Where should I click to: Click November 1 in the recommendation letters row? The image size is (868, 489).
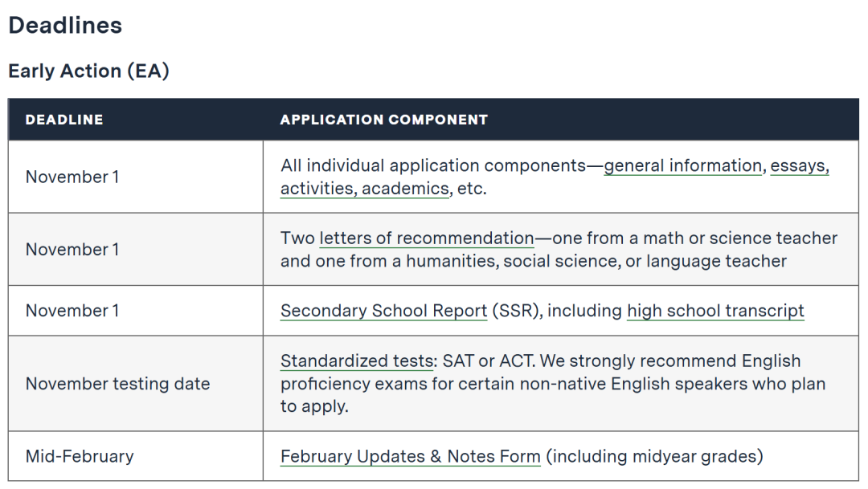pyautogui.click(x=72, y=250)
